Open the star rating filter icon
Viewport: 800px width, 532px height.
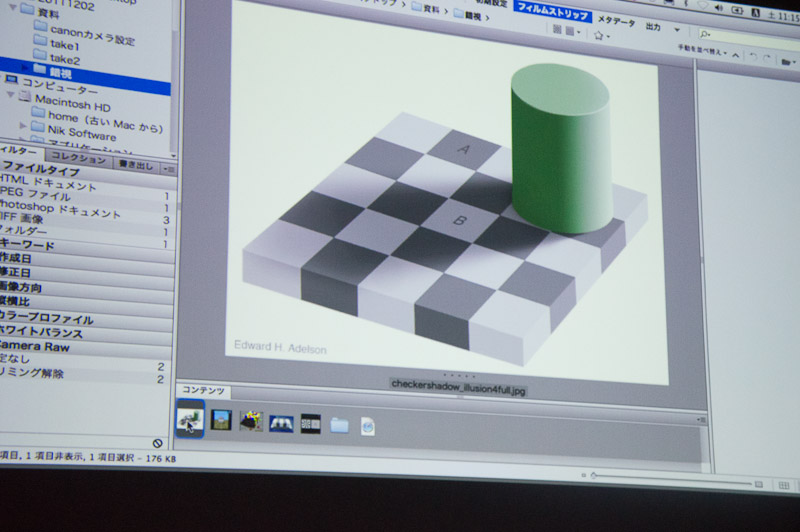(x=600, y=35)
